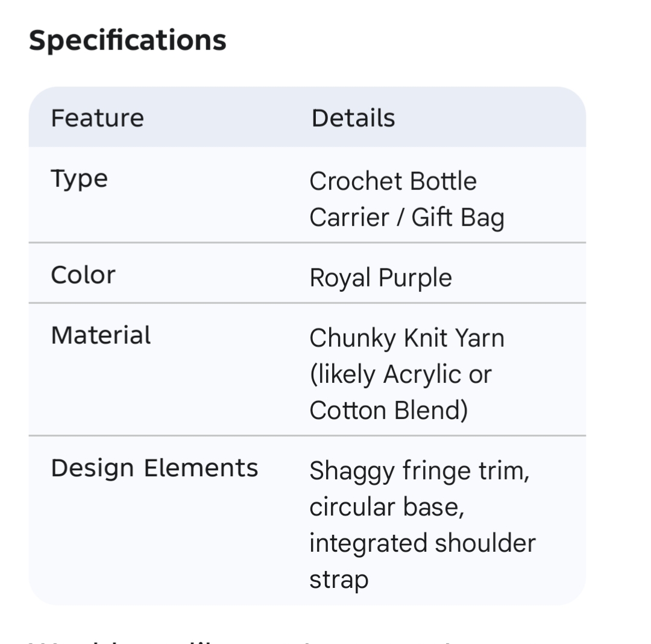Click integrated shoulder text
Image resolution: width=651 pixels, height=644 pixels.
[422, 543]
